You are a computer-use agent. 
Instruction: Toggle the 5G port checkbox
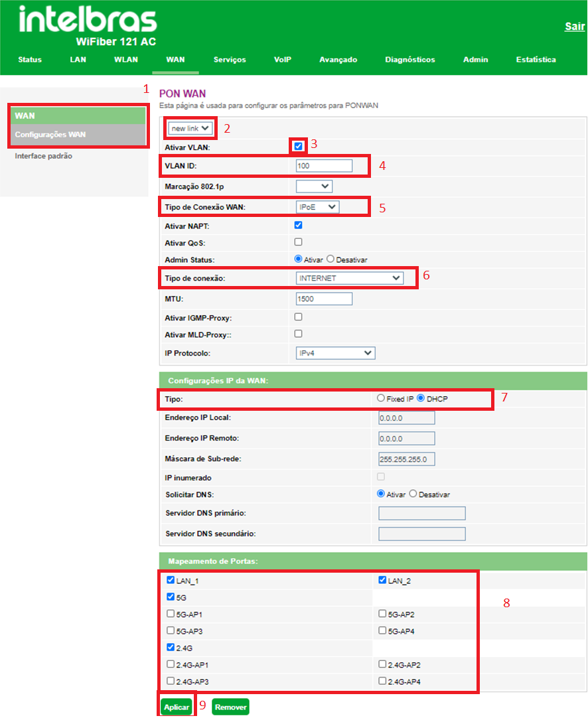(x=171, y=597)
